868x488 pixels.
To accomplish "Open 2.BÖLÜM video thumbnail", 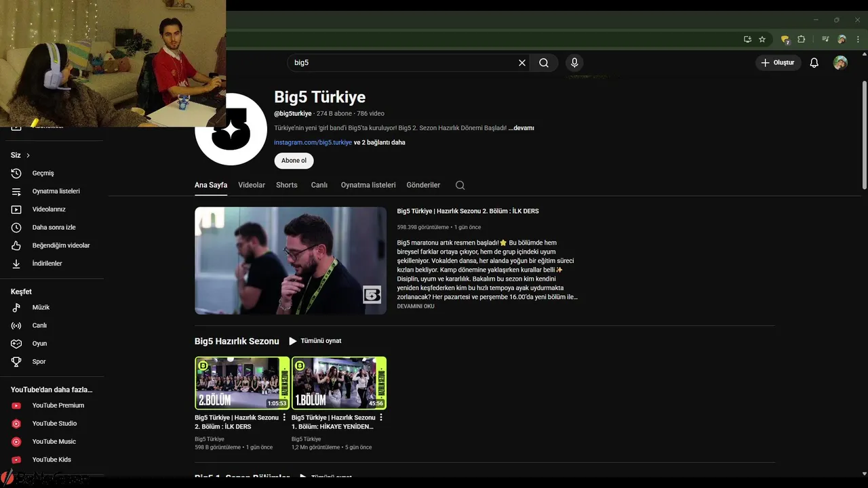I will click(242, 383).
